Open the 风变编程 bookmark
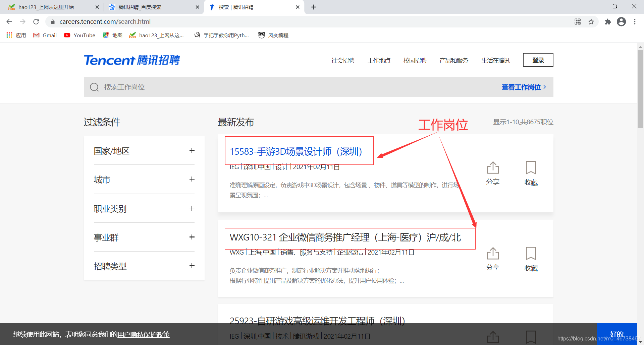Viewport: 644px width, 345px height. tap(274, 35)
